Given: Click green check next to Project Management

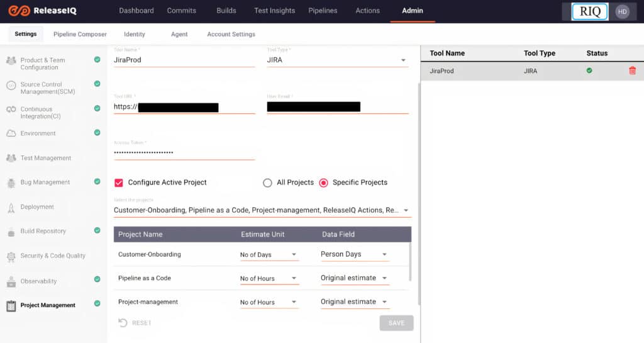Looking at the screenshot, I should point(97,303).
